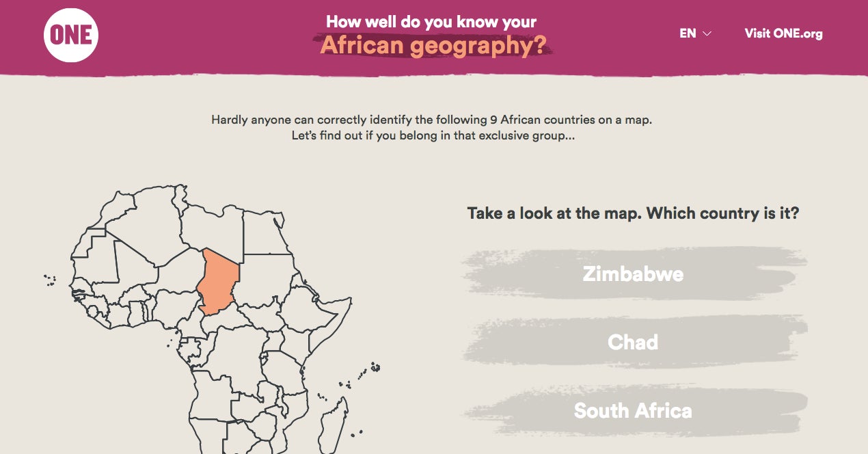Click the 'Which country is it?' question heading

722,213
